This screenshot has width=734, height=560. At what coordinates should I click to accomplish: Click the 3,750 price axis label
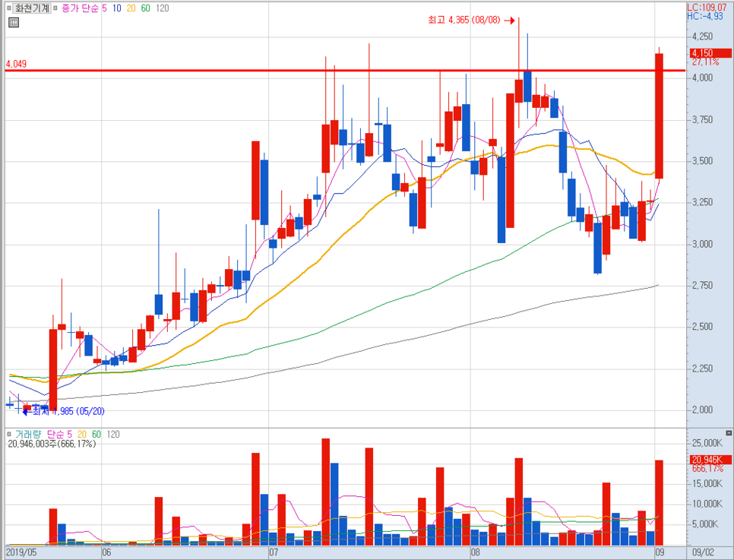pos(702,119)
